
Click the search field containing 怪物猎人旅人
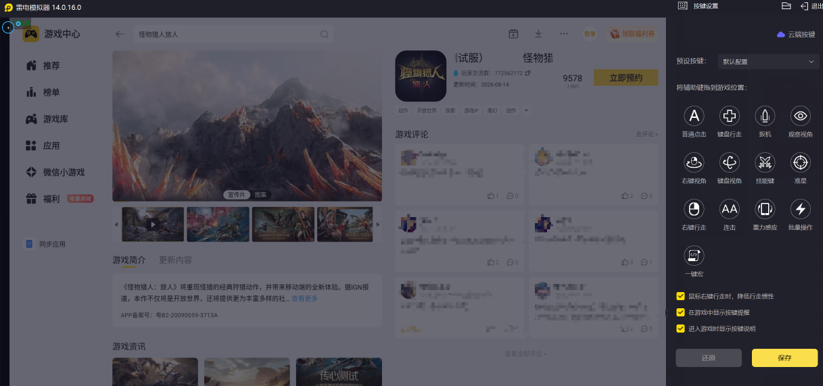[233, 34]
